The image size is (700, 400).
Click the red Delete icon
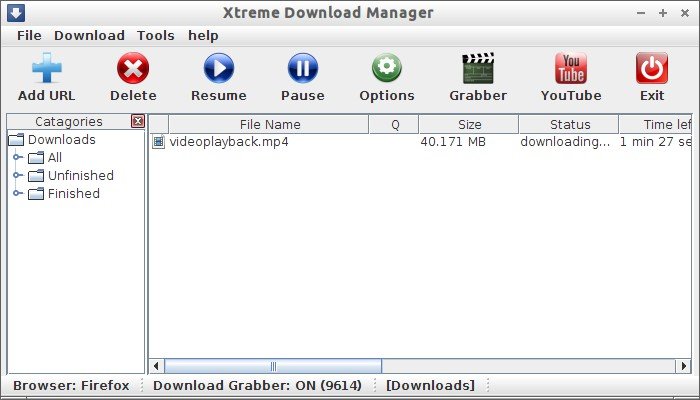coord(133,68)
